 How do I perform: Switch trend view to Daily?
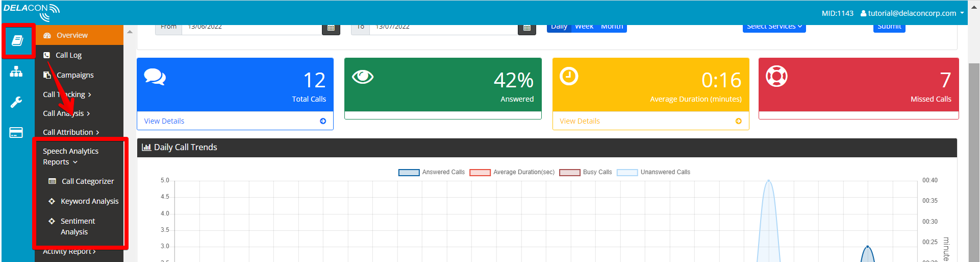(559, 28)
